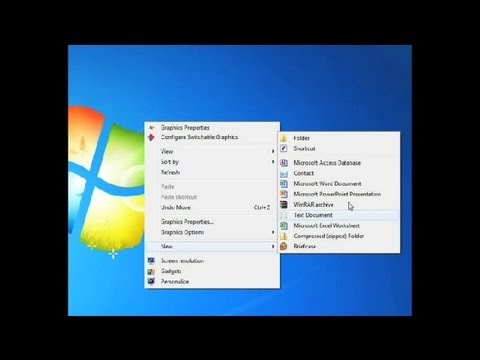The height and width of the screenshot is (360, 480).
Task: Click the Compressed zipped Folder icon
Action: pos(284,236)
